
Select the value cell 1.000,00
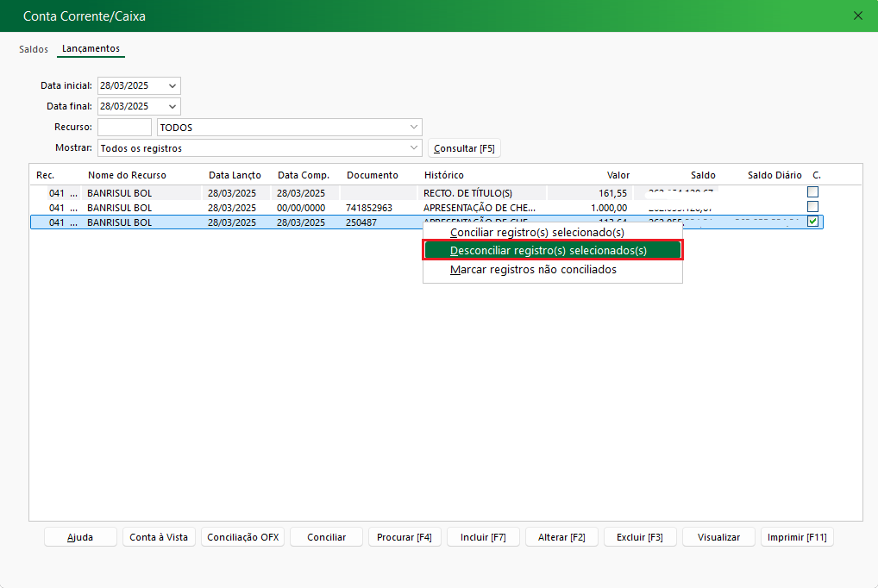609,208
